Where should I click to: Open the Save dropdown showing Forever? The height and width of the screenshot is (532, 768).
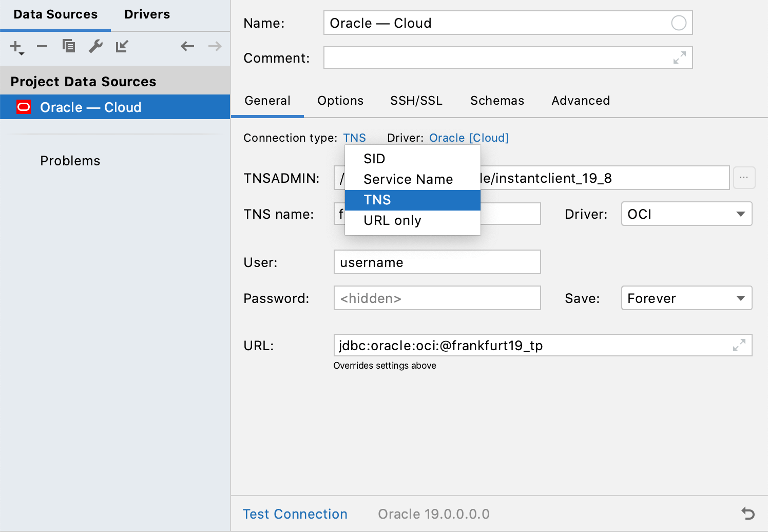point(686,298)
